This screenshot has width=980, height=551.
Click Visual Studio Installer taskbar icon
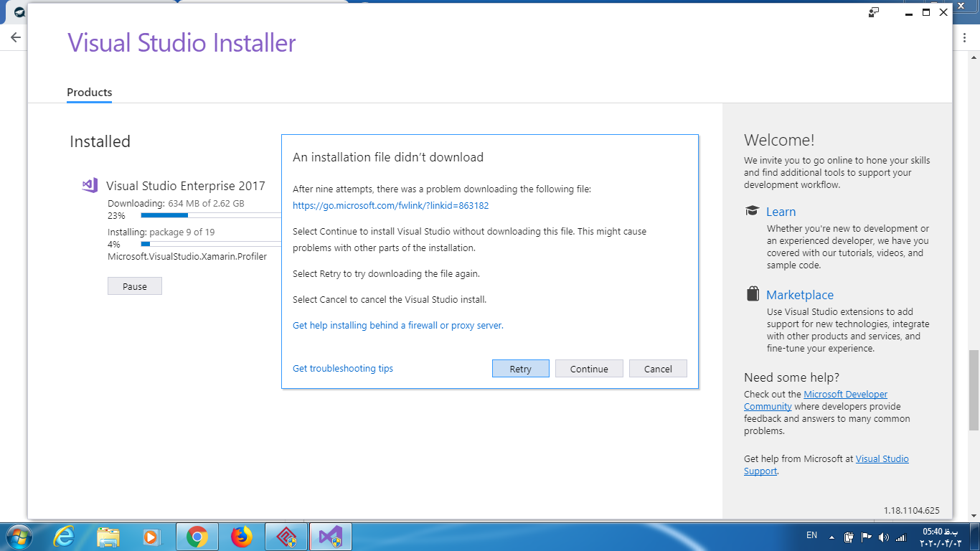331,537
